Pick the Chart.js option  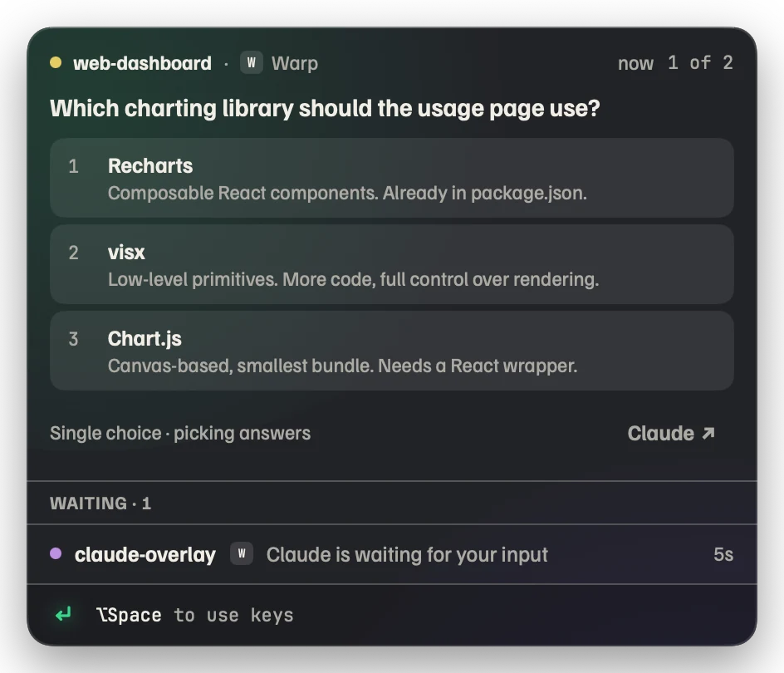(x=392, y=351)
